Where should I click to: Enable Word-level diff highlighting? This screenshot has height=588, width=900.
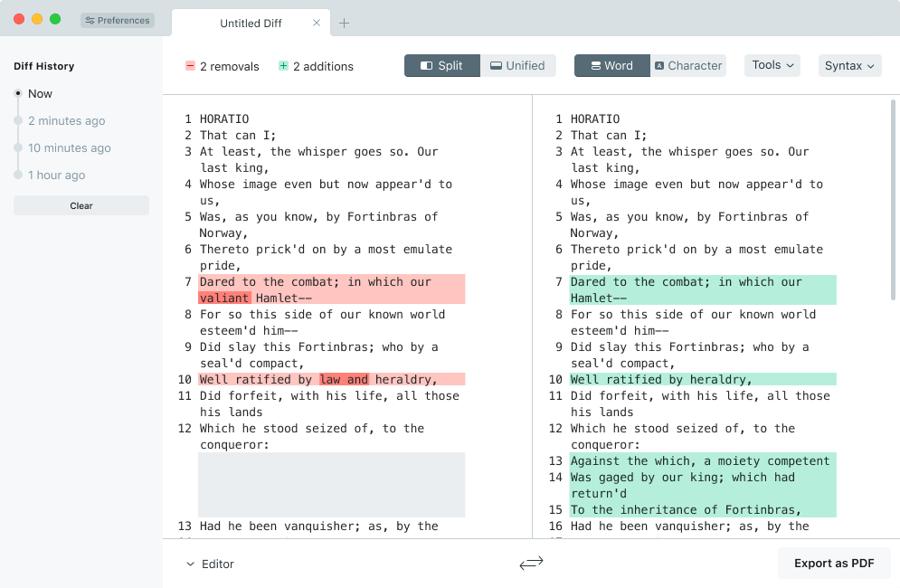click(x=611, y=66)
